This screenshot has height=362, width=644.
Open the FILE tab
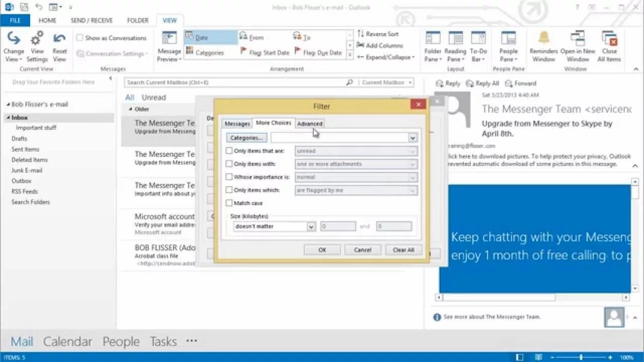click(15, 21)
